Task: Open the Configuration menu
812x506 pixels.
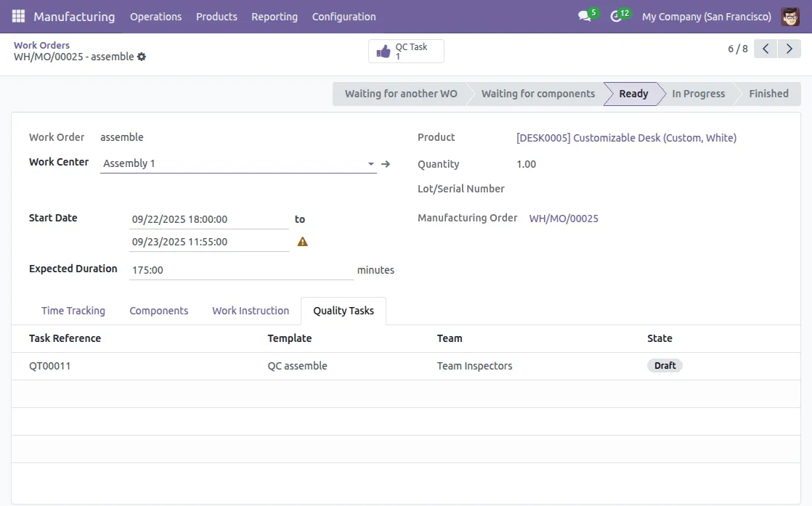Action: pyautogui.click(x=344, y=16)
